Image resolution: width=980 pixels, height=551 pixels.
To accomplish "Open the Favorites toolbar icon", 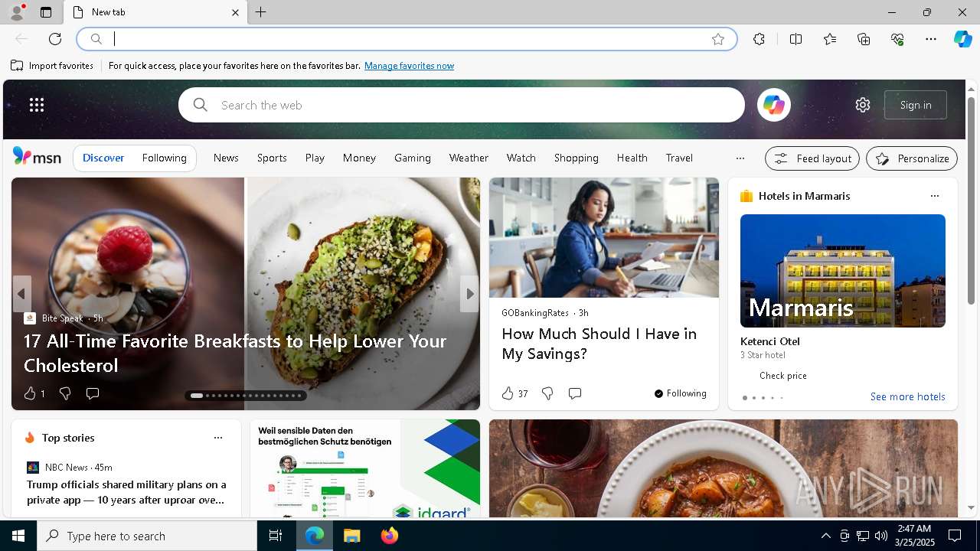I will 830,39.
